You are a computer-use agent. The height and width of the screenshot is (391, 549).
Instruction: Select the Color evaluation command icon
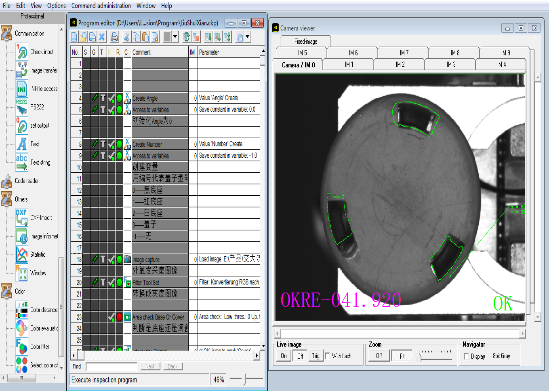(x=22, y=328)
